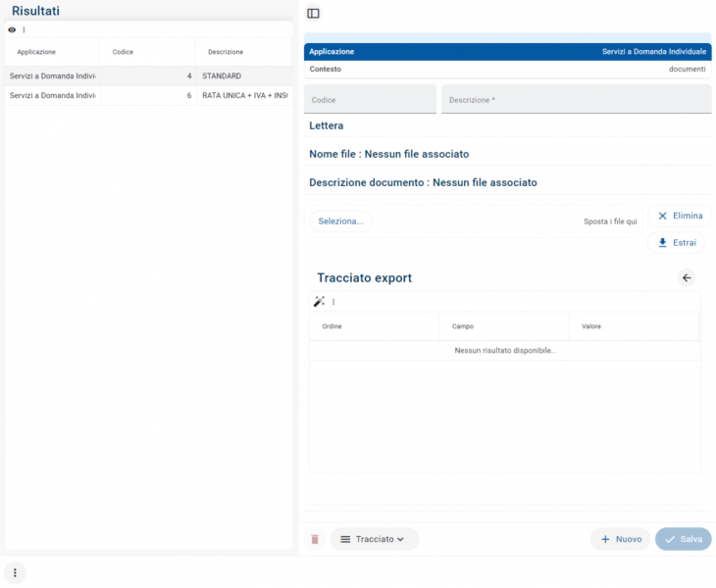Click the Seleziona... file button
This screenshot has height=588, width=716.
(340, 221)
